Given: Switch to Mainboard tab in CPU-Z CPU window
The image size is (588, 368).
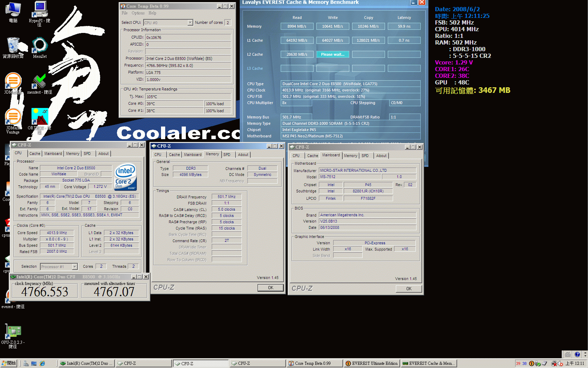Looking at the screenshot, I should (53, 154).
